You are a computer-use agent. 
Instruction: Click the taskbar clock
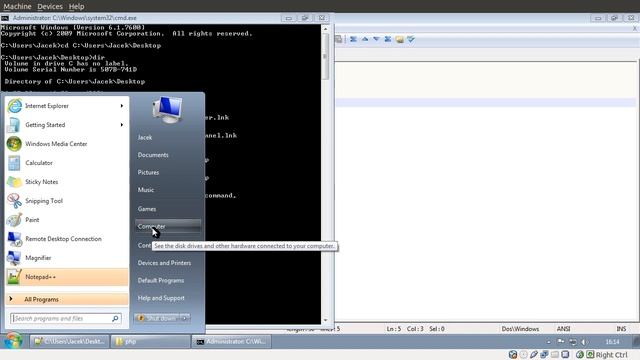[612, 342]
